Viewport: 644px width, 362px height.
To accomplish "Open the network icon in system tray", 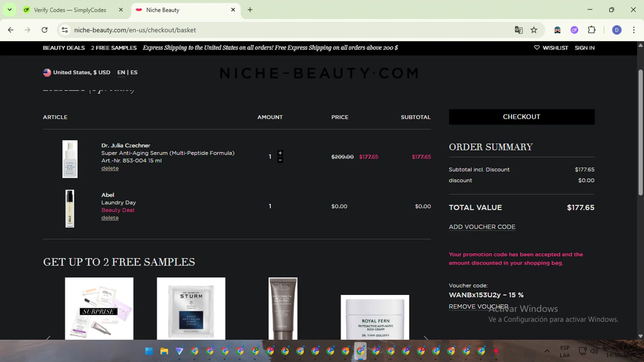I will [x=583, y=351].
